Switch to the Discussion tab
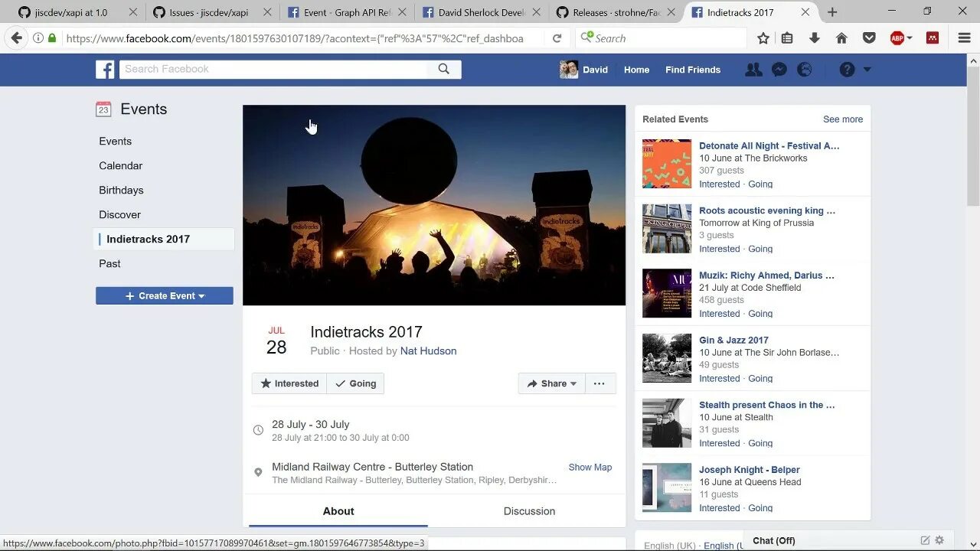Image resolution: width=980 pixels, height=551 pixels. (x=529, y=511)
